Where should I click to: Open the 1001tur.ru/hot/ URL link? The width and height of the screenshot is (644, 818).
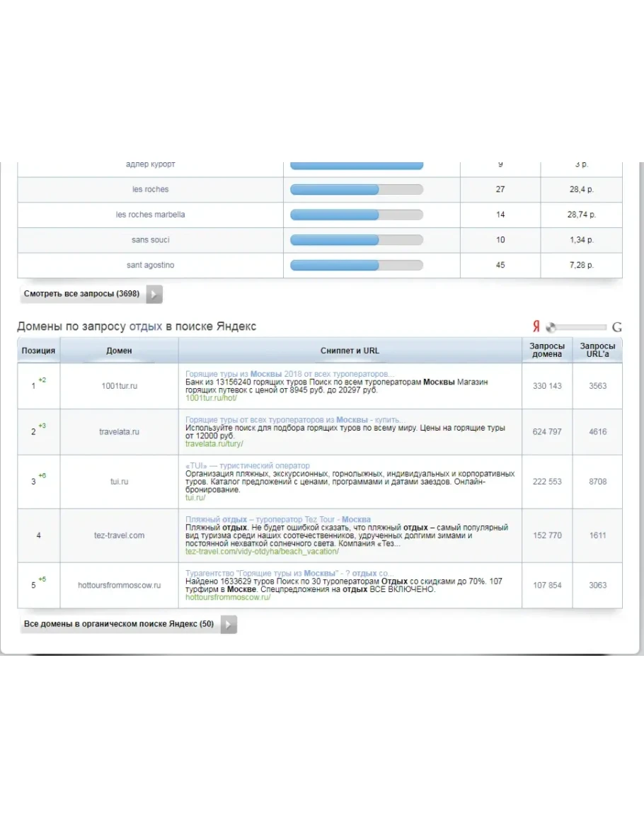coord(211,398)
